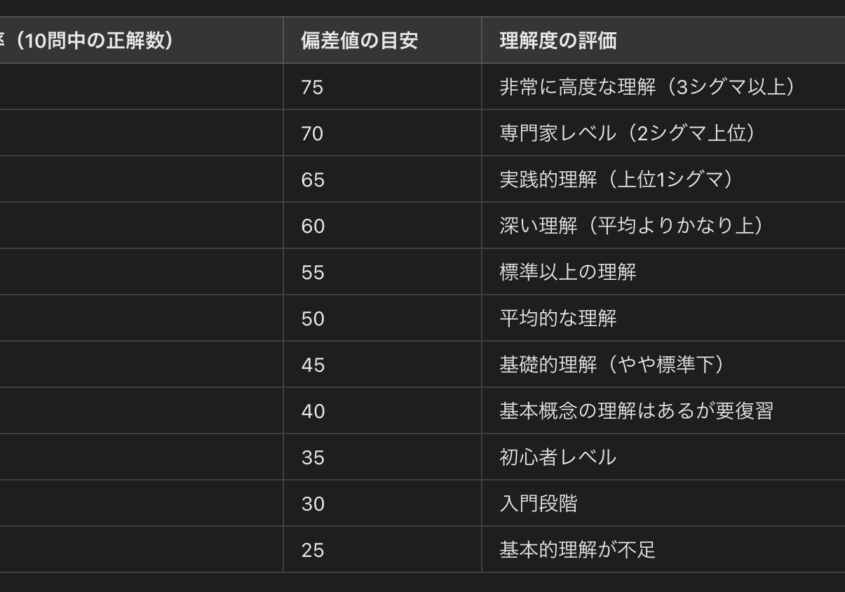Click the 標準以上の理解 cell
The width and height of the screenshot is (845, 592).
(x=567, y=272)
